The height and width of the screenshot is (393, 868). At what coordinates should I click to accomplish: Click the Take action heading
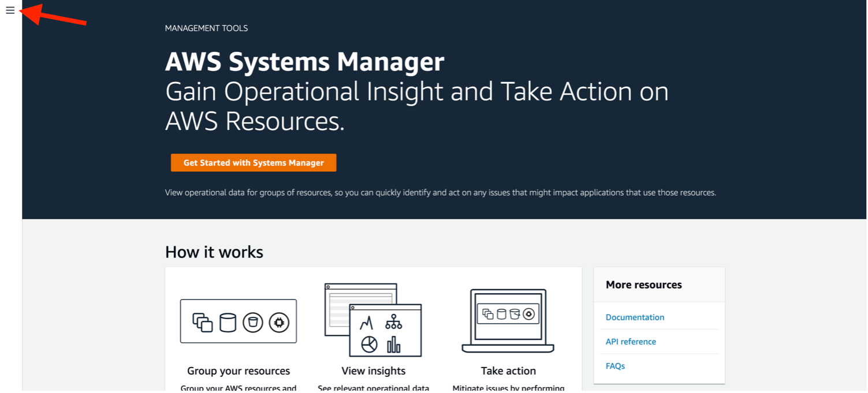click(508, 371)
